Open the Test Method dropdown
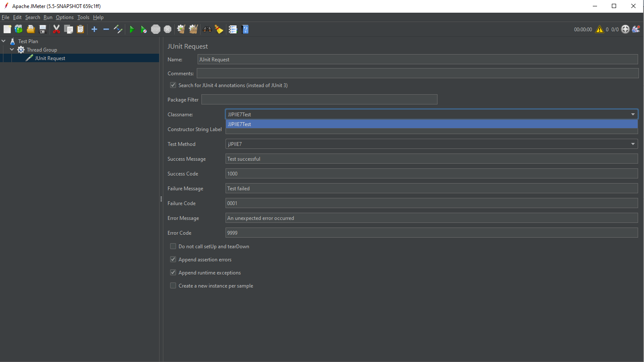This screenshot has width=644, height=362. coord(432,144)
